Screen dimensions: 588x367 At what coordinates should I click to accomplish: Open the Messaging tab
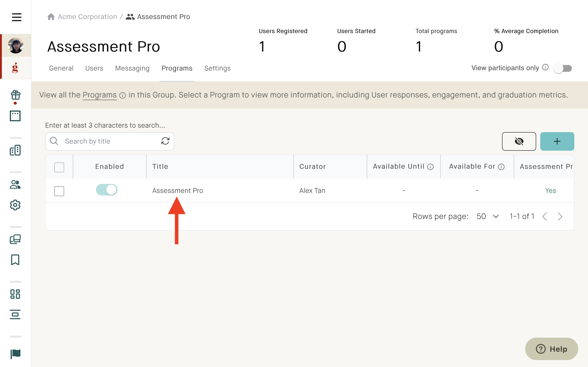pos(132,68)
